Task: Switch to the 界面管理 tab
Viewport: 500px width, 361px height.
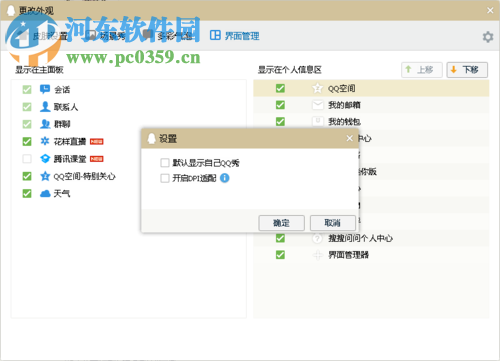Action: tap(235, 36)
